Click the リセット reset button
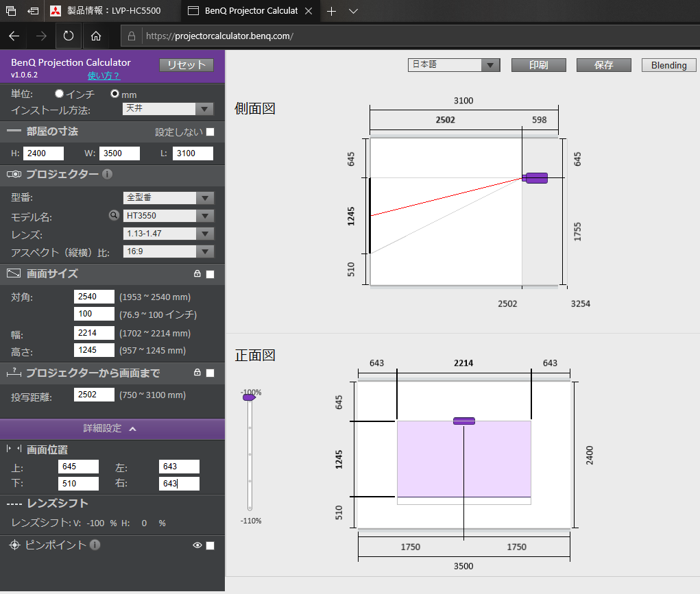Viewport: 700px width, 594px height. pyautogui.click(x=186, y=64)
